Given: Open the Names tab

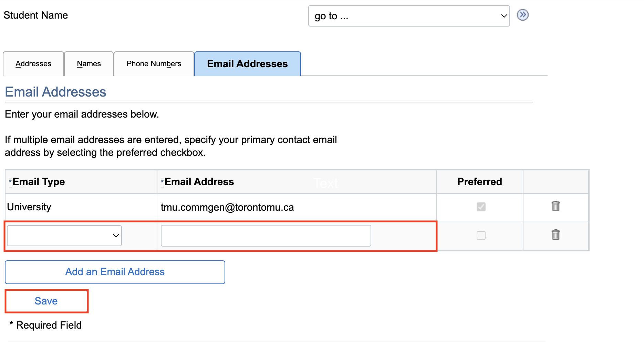Looking at the screenshot, I should pyautogui.click(x=89, y=64).
